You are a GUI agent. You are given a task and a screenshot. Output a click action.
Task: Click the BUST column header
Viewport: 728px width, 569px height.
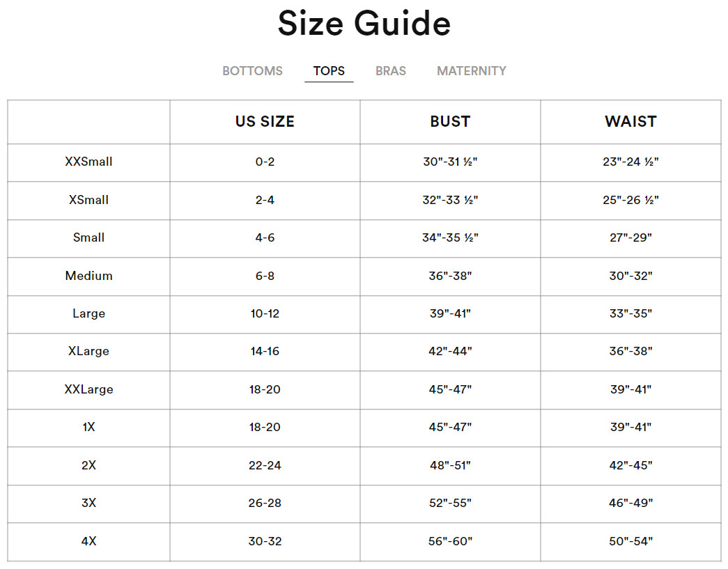pos(450,122)
